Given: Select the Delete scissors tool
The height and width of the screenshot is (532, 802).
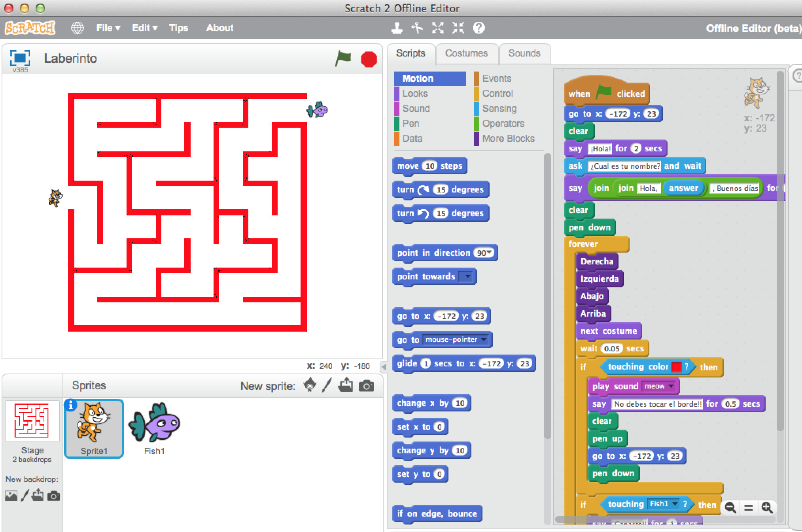Looking at the screenshot, I should click(x=417, y=28).
